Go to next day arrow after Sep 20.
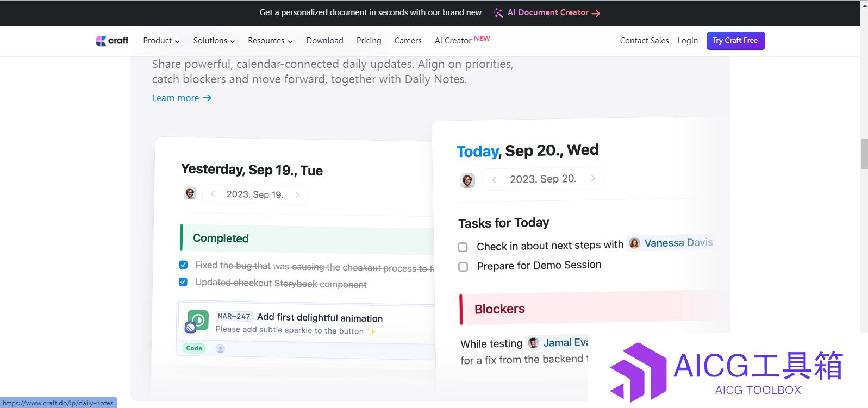 [593, 178]
